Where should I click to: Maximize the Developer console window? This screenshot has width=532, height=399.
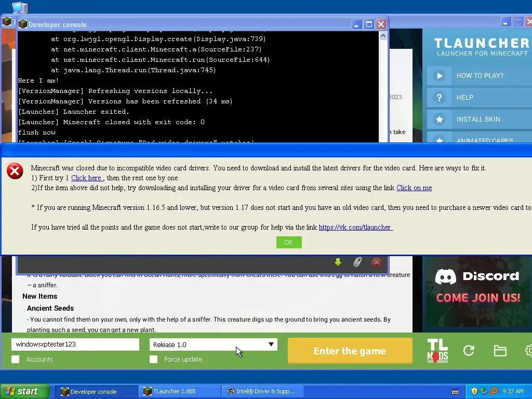pyautogui.click(x=369, y=24)
